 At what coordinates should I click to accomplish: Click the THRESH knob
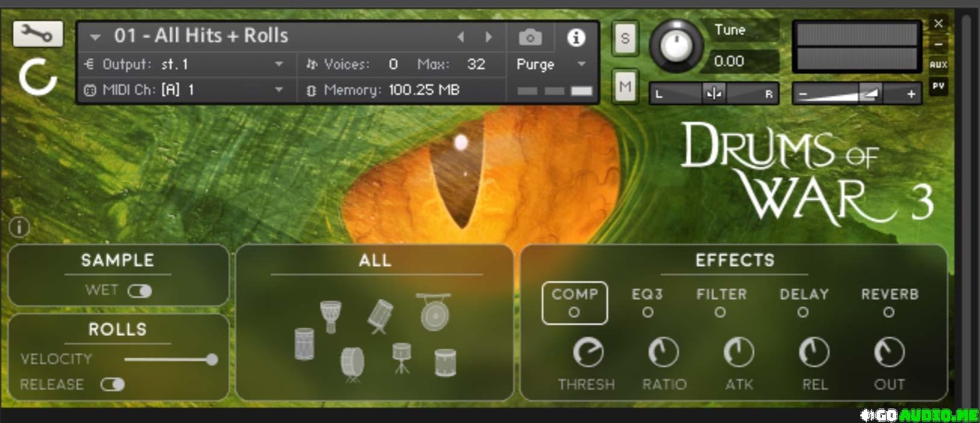click(x=588, y=352)
